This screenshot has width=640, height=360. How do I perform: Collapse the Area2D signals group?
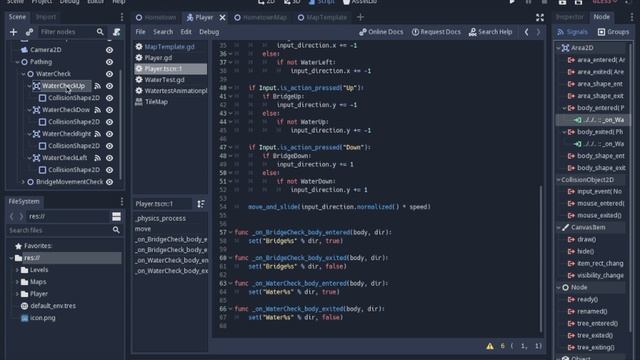tap(558, 48)
